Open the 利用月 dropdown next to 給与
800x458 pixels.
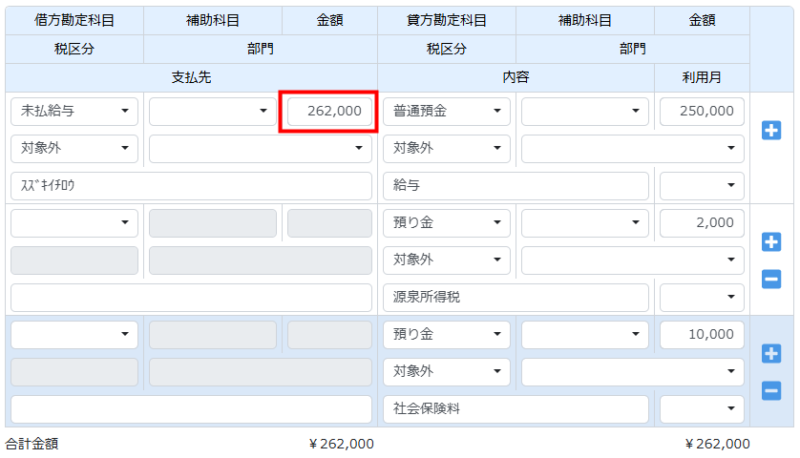coord(702,186)
